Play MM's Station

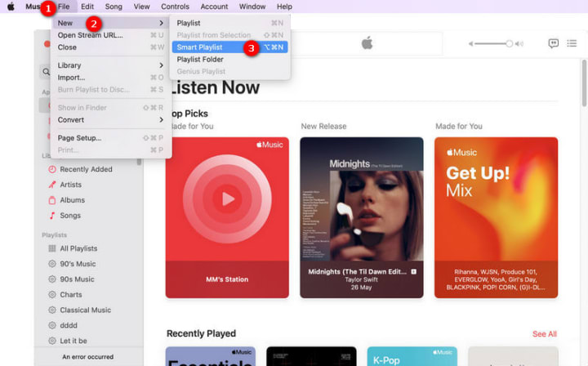(x=227, y=199)
